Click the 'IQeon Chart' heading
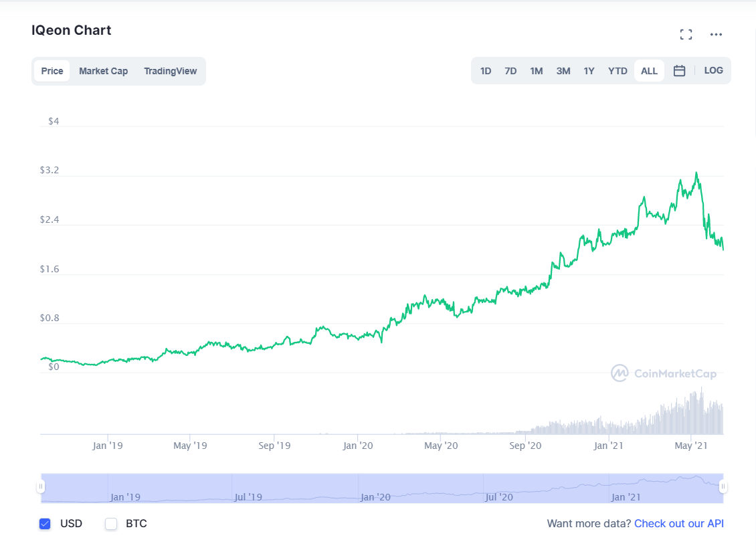The width and height of the screenshot is (756, 560). tap(72, 30)
